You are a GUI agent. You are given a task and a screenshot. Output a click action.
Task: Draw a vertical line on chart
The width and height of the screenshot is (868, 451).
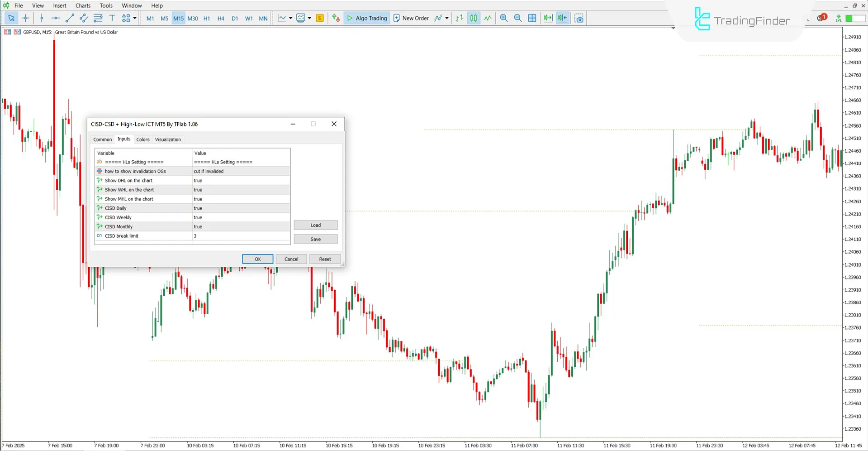42,18
